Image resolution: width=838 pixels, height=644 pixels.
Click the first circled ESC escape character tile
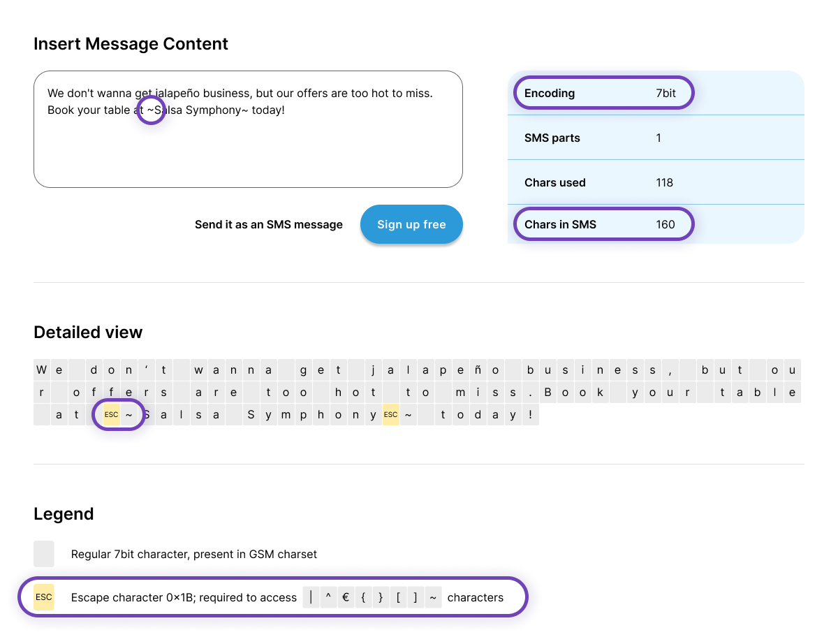[x=111, y=414]
